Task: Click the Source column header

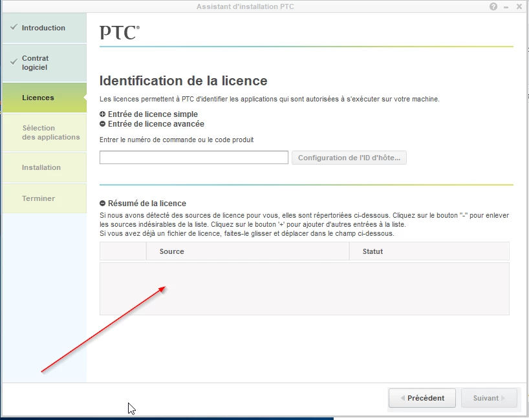Action: tap(247, 251)
